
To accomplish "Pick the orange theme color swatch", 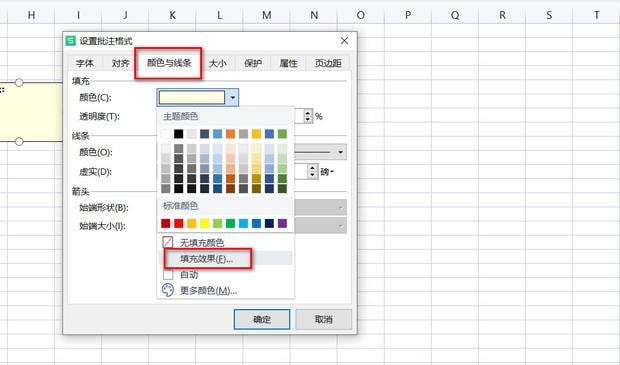I will (x=231, y=134).
